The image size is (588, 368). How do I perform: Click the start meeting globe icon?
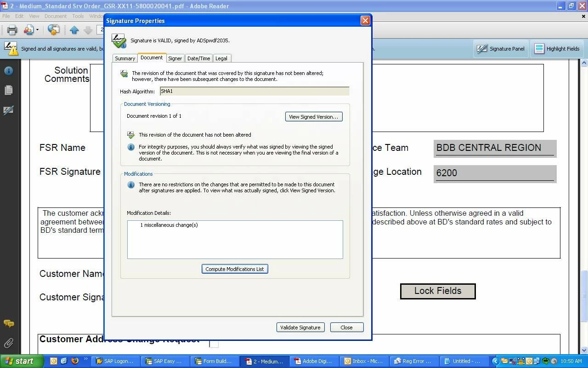53,30
